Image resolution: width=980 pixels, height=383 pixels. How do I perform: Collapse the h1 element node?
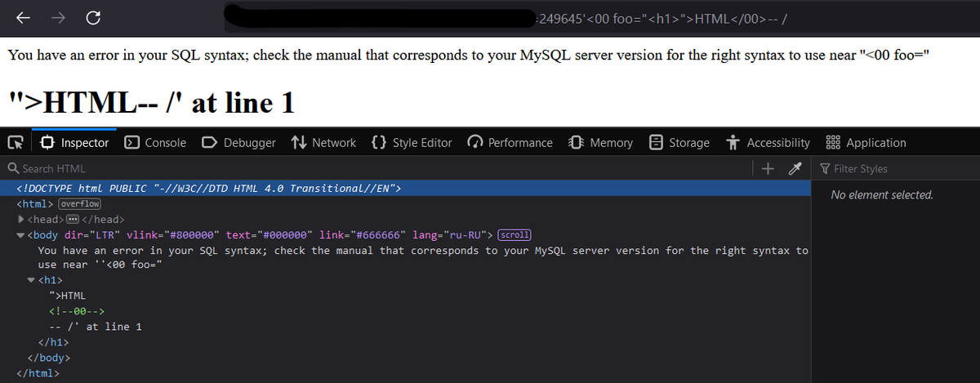coord(31,280)
